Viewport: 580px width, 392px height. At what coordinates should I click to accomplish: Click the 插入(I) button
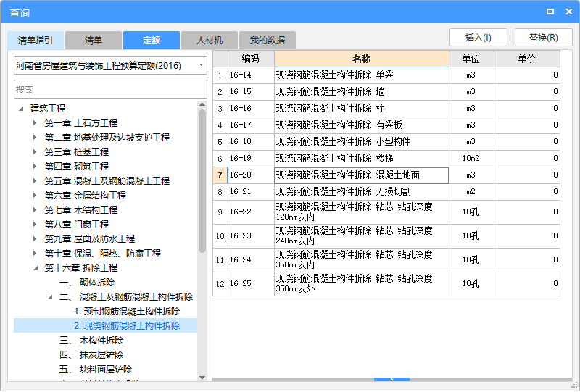(478, 38)
